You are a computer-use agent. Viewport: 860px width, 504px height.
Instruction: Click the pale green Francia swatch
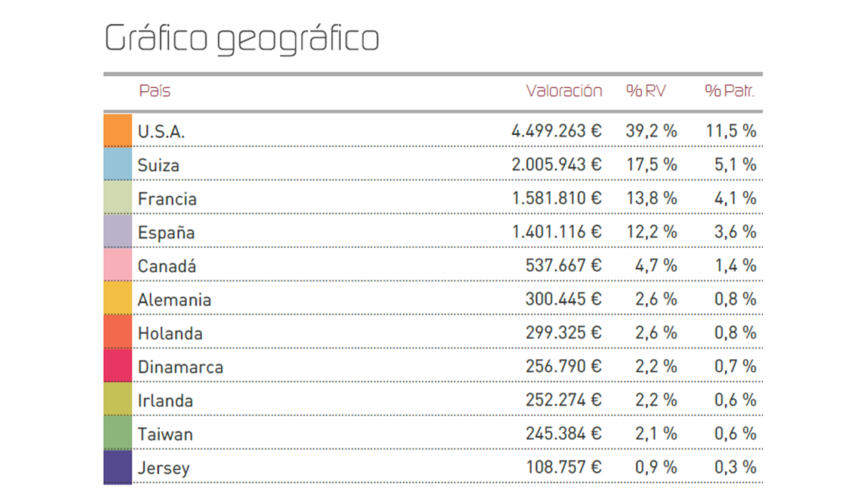point(117,198)
